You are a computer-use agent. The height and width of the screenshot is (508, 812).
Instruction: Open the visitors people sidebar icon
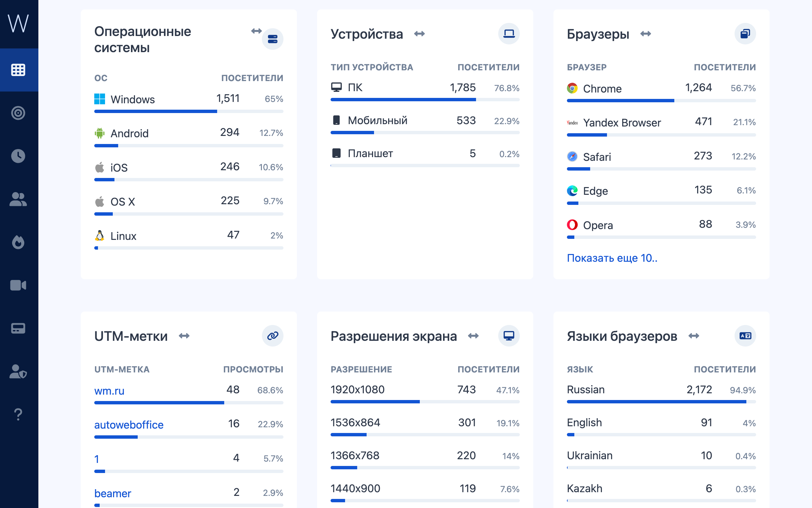point(18,199)
